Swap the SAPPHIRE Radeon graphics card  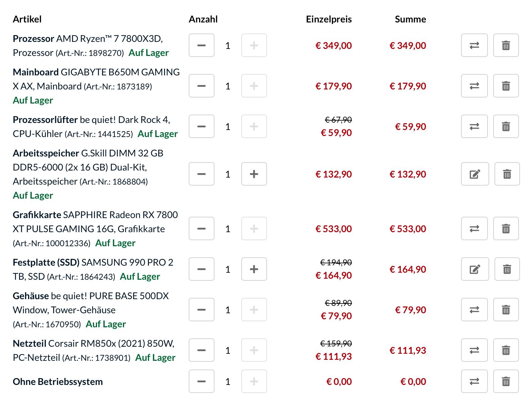pyautogui.click(x=474, y=228)
